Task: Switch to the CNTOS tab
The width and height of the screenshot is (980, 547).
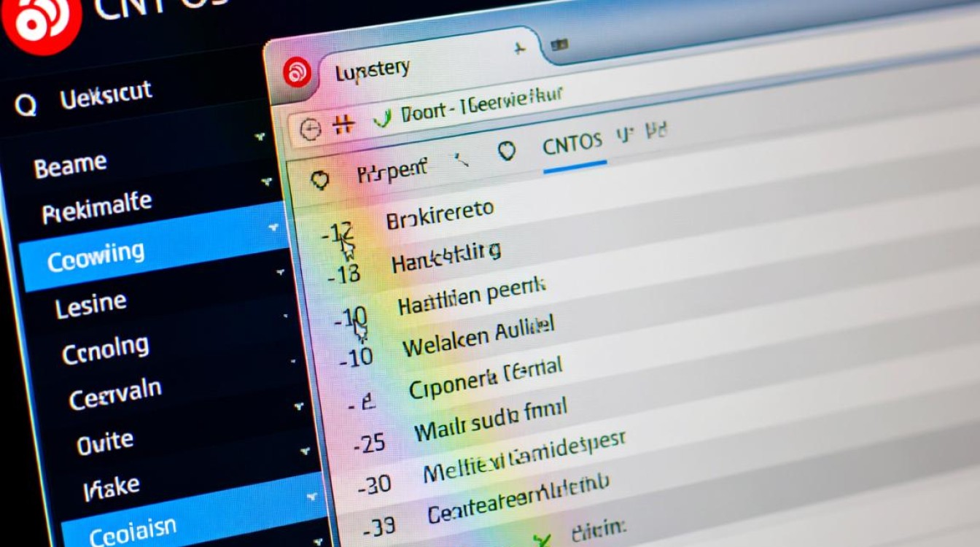Action: coord(572,143)
